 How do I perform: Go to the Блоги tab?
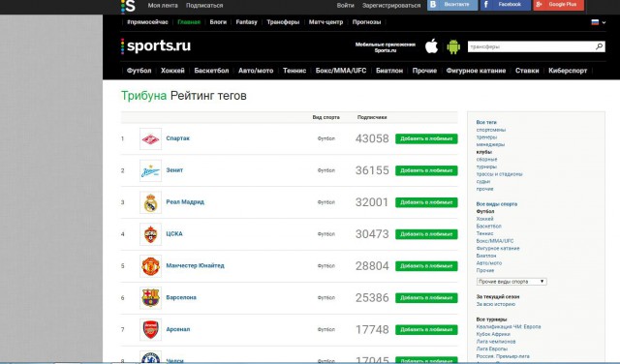[x=218, y=22]
